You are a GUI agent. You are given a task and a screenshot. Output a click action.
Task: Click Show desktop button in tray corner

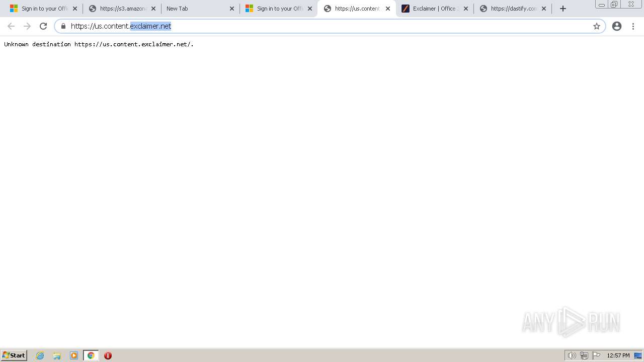[638, 355]
